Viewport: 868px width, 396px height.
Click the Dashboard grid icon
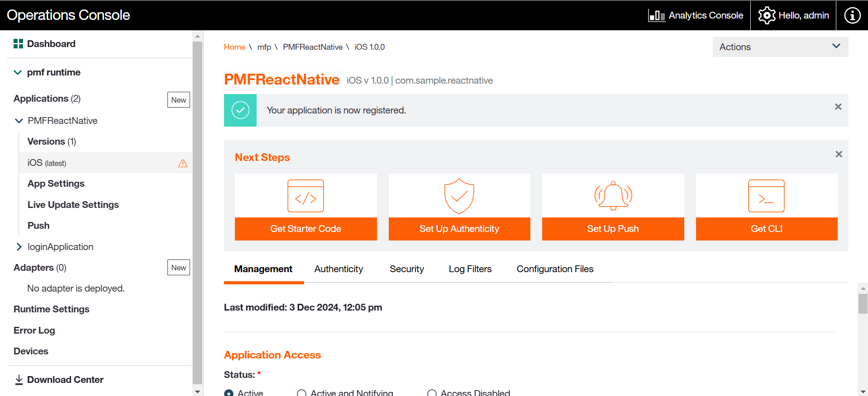tap(18, 44)
